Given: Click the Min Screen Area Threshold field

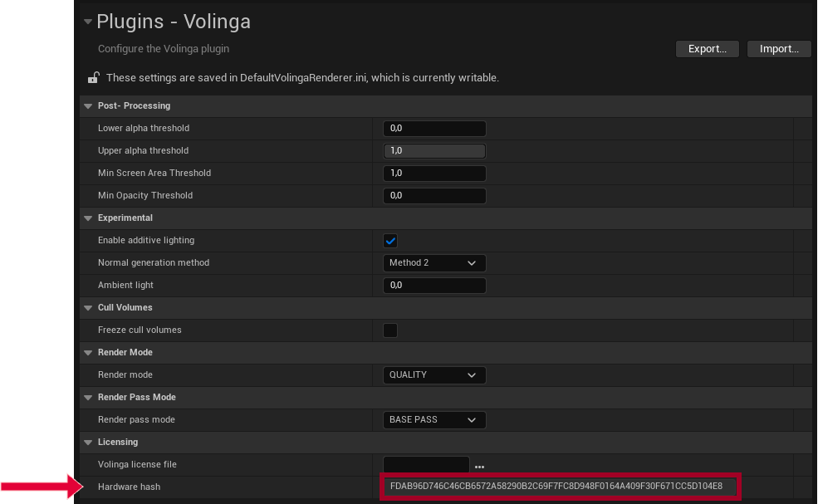Looking at the screenshot, I should coord(434,174).
